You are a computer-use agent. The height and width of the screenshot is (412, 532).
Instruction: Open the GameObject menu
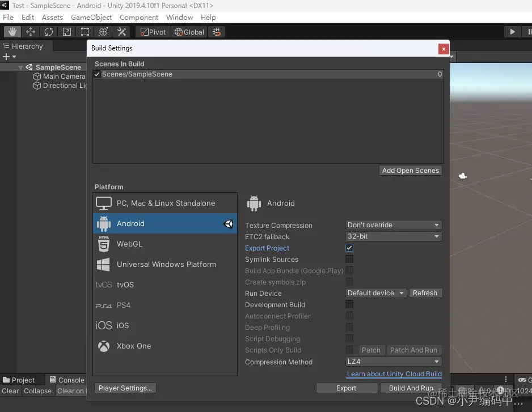pyautogui.click(x=91, y=18)
